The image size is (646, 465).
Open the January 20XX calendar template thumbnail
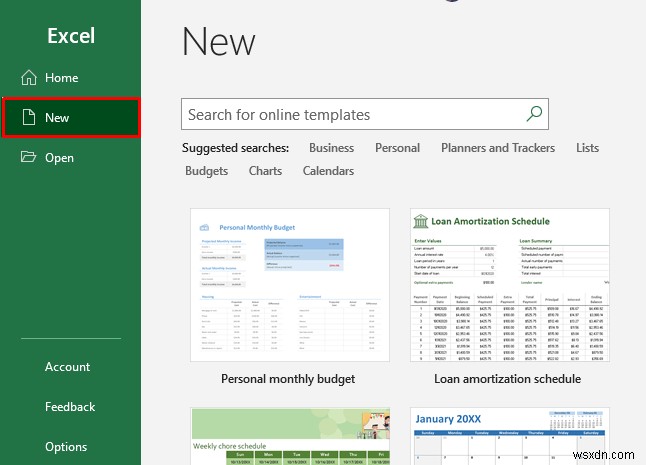click(510, 437)
